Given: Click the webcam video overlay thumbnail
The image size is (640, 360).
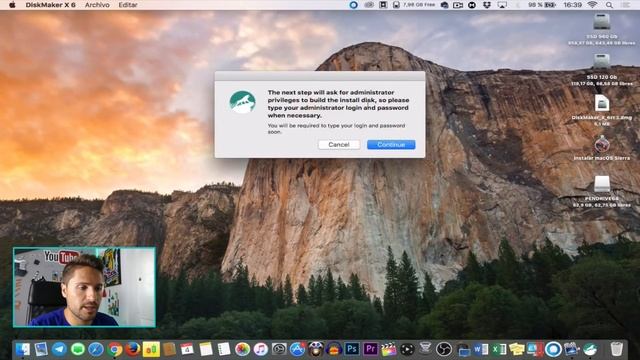Looking at the screenshot, I should click(x=84, y=287).
